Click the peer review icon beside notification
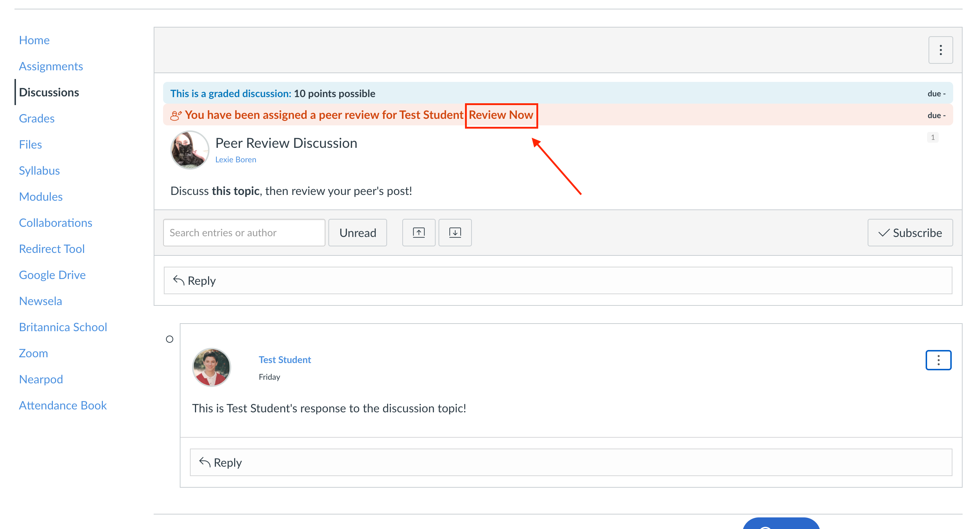The width and height of the screenshot is (980, 529). click(x=175, y=115)
